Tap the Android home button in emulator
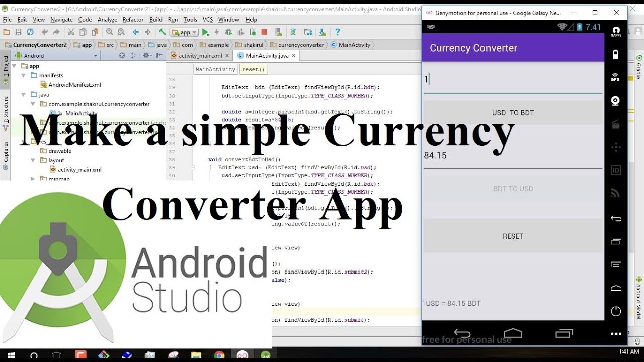The height and width of the screenshot is (362, 644). pos(513,333)
